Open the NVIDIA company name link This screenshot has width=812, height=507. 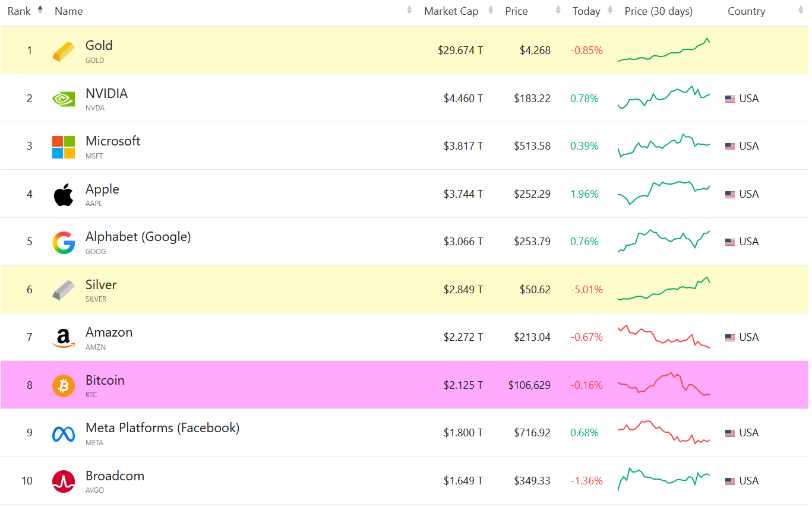(x=106, y=94)
